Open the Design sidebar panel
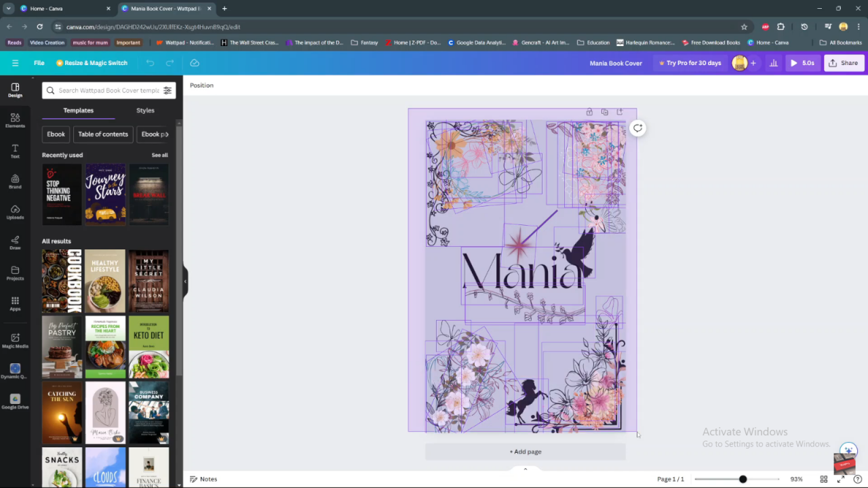Screen dimensions: 868x488 click(x=15, y=90)
